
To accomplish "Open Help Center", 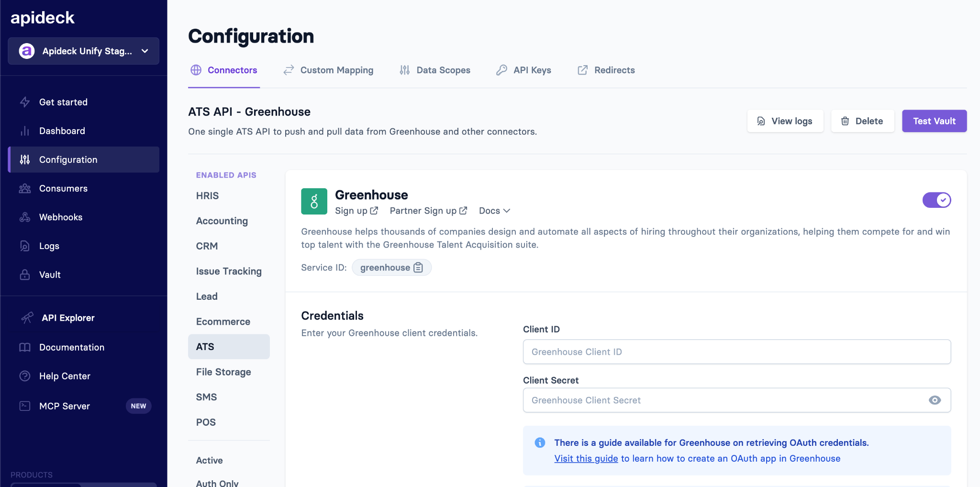I will (x=84, y=376).
